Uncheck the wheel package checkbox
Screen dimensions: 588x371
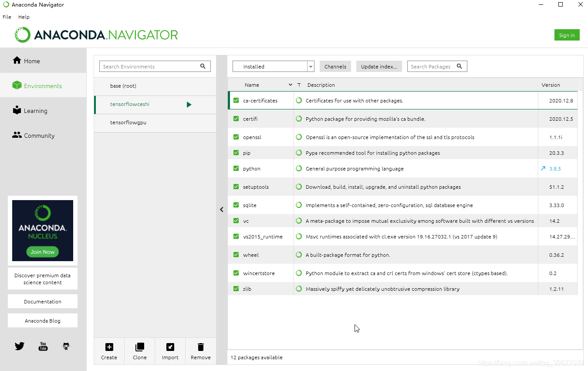coord(236,255)
